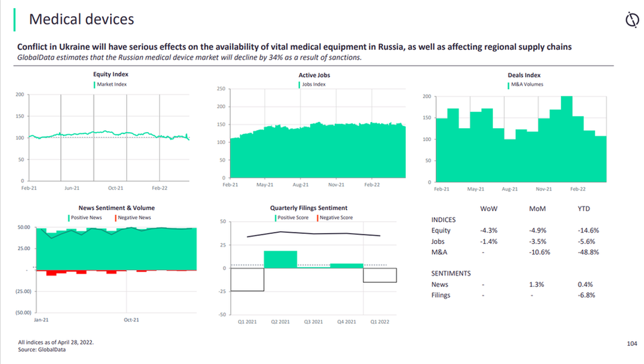This screenshot has height=364, width=644.
Task: Click the Equity Index chart title
Action: (110, 75)
